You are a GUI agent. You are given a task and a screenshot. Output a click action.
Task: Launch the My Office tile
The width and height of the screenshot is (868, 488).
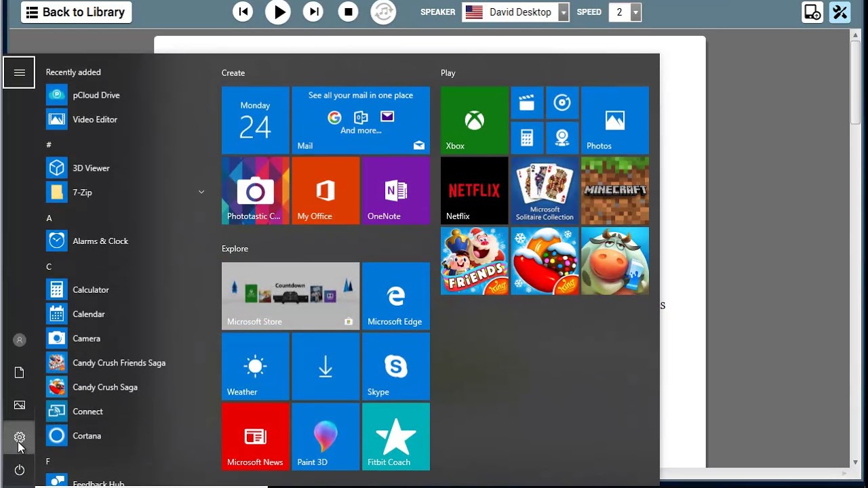[x=325, y=190]
